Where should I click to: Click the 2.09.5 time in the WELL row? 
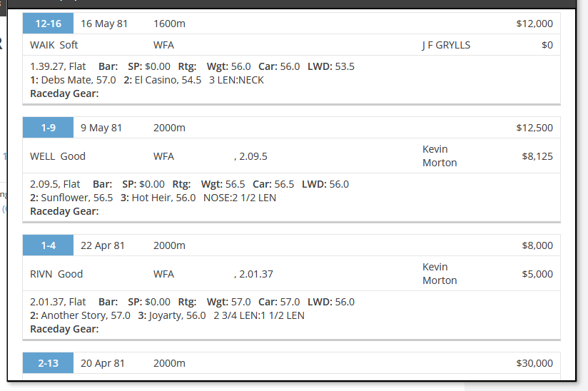click(x=253, y=156)
